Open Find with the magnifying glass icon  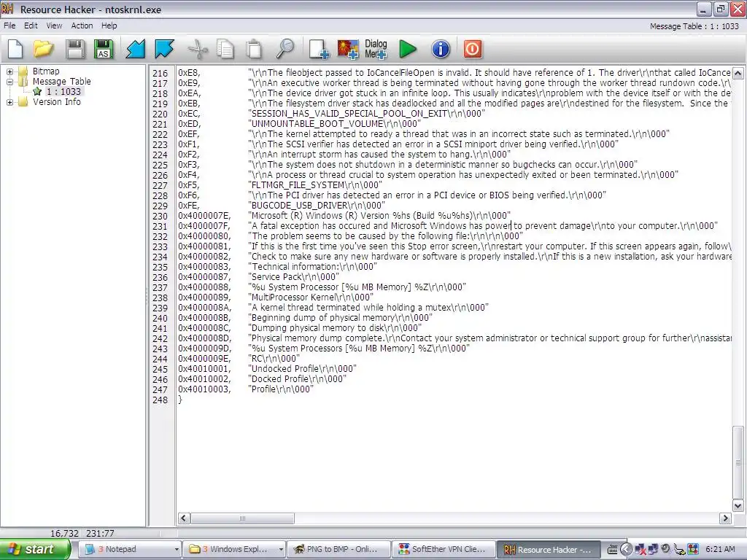[x=285, y=49]
